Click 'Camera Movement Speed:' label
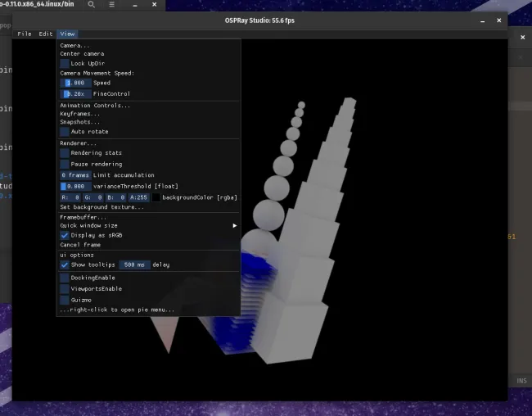The height and width of the screenshot is (416, 532). (x=97, y=74)
